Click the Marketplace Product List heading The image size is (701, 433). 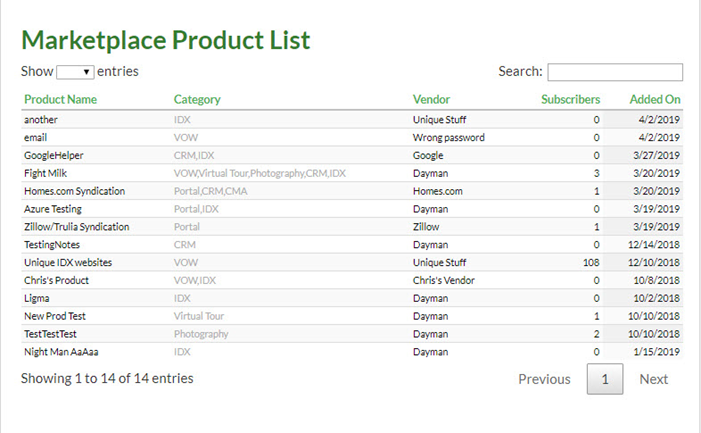coord(166,40)
